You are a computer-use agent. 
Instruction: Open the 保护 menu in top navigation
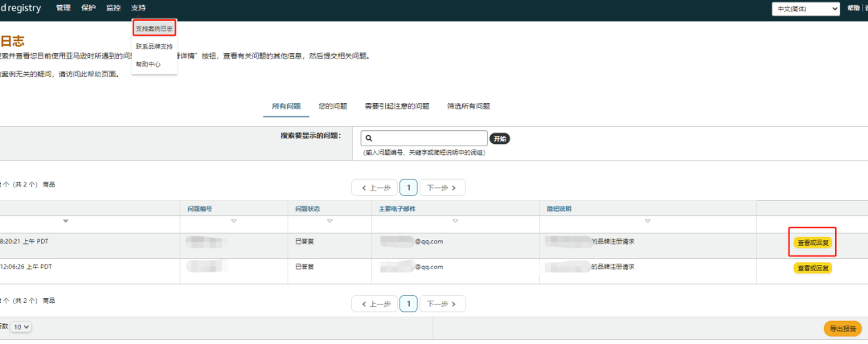pyautogui.click(x=88, y=8)
